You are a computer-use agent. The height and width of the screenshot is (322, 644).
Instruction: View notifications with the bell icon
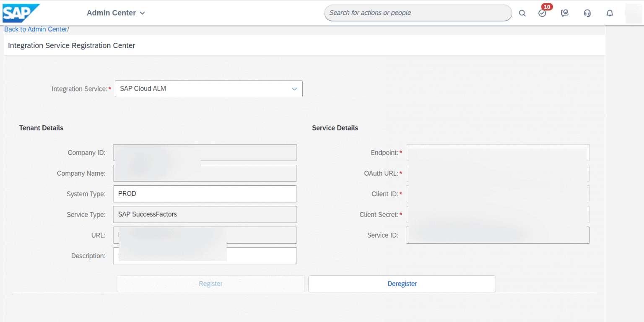coord(610,13)
